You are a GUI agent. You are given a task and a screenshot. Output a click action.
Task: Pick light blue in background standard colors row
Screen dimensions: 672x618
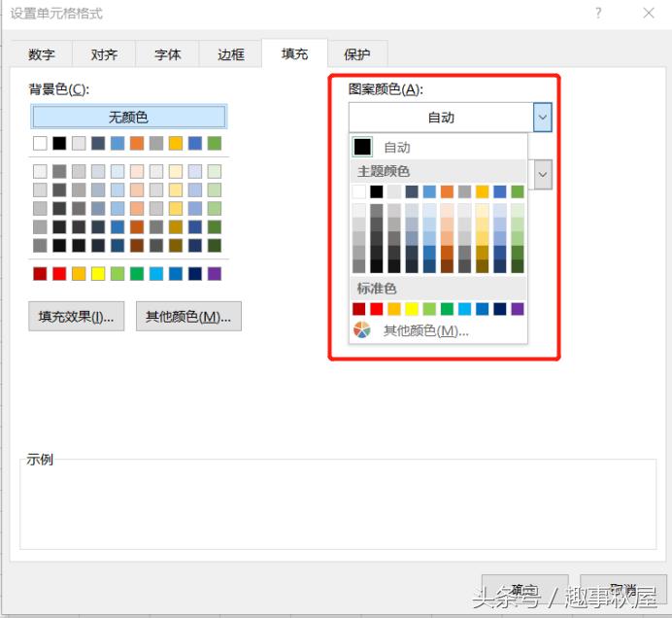tap(156, 274)
